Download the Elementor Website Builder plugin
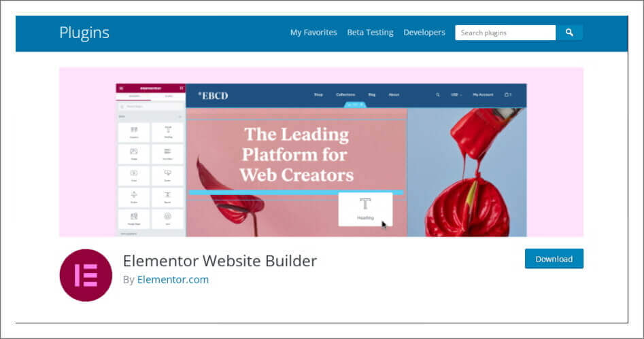This screenshot has height=339, width=644. click(x=554, y=259)
